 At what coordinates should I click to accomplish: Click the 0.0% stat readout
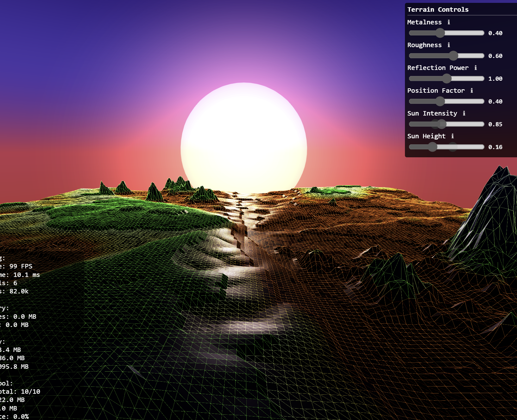21,417
